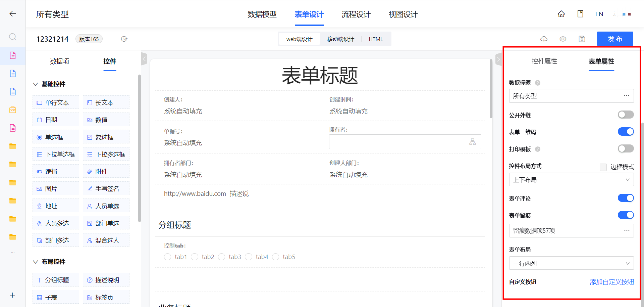Add 长文本 control
The height and width of the screenshot is (307, 644).
pos(106,102)
